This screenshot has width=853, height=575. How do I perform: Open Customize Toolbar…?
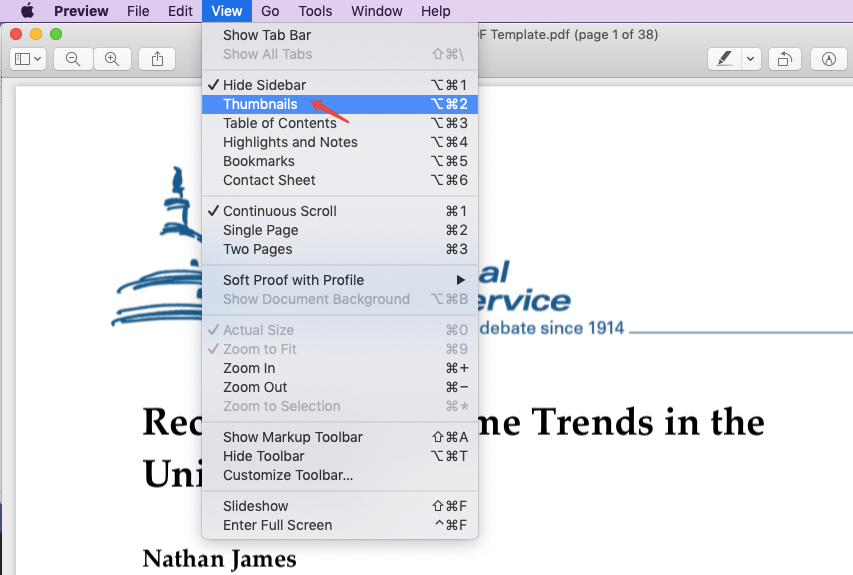tap(339, 475)
